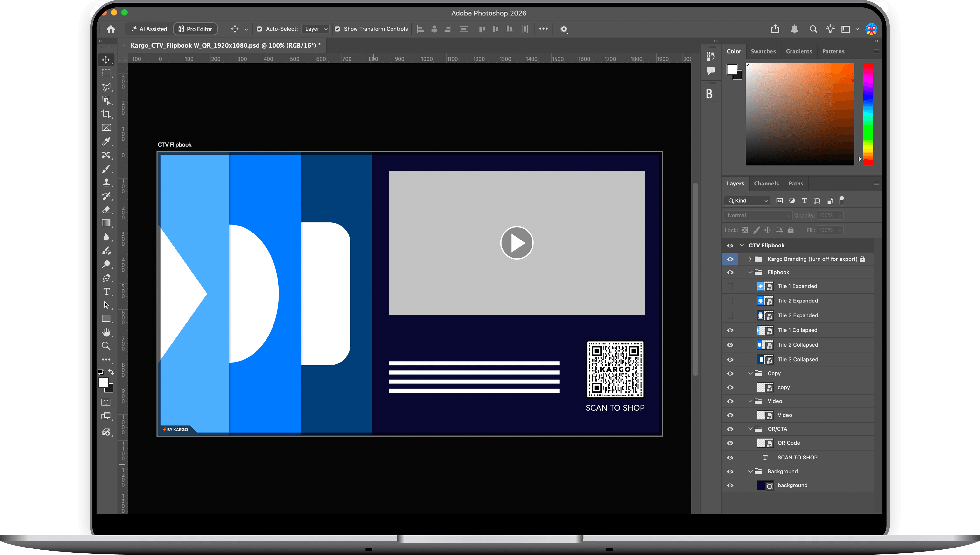980x555 pixels.
Task: Open the Kind filter dropdown
Action: (747, 200)
